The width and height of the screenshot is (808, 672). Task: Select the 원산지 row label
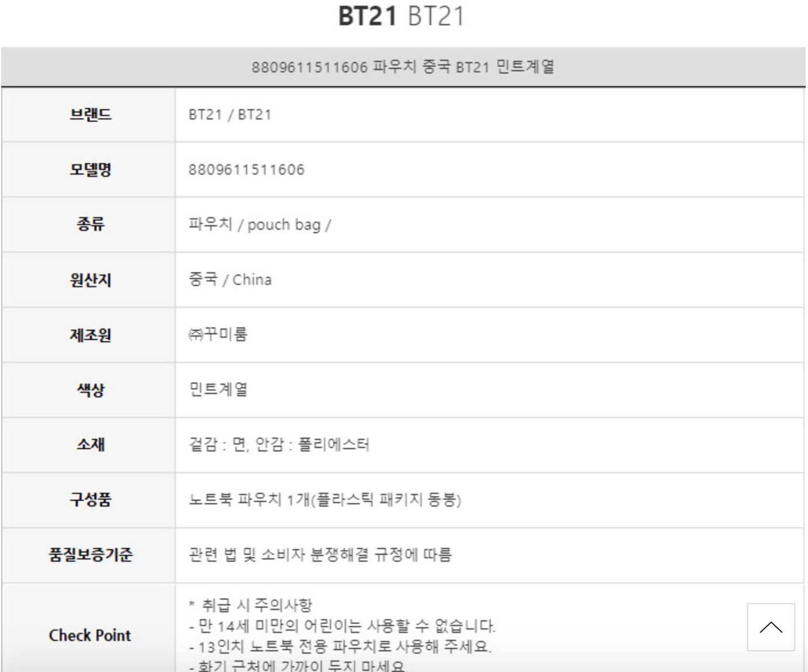pyautogui.click(x=90, y=280)
